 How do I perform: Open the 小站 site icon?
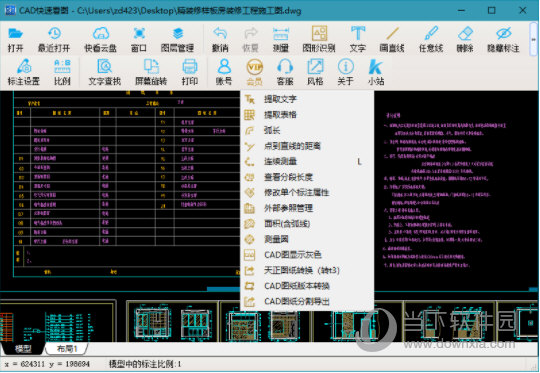tap(376, 72)
